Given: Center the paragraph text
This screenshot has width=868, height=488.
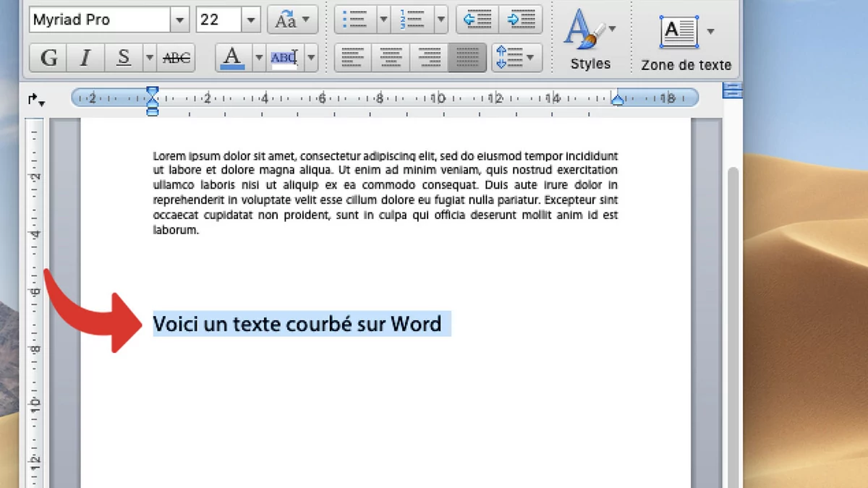Looking at the screenshot, I should coord(391,58).
